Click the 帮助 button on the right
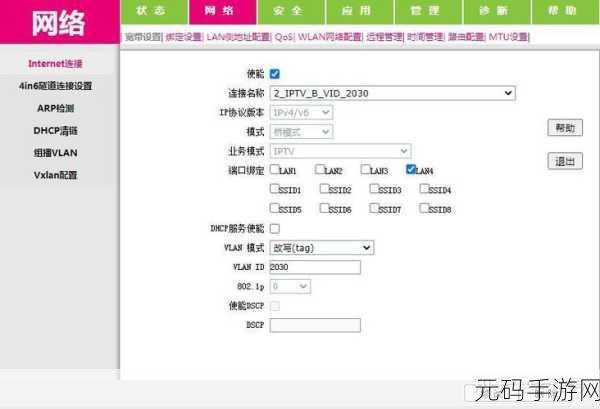Image resolution: width=600 pixels, height=409 pixels. coord(565,128)
